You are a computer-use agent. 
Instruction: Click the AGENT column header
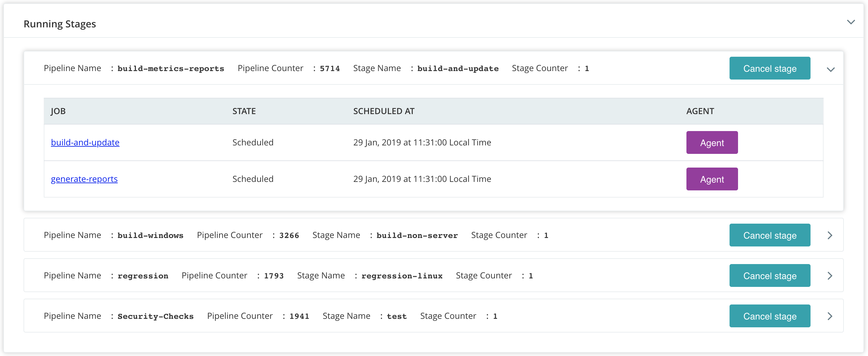point(700,111)
